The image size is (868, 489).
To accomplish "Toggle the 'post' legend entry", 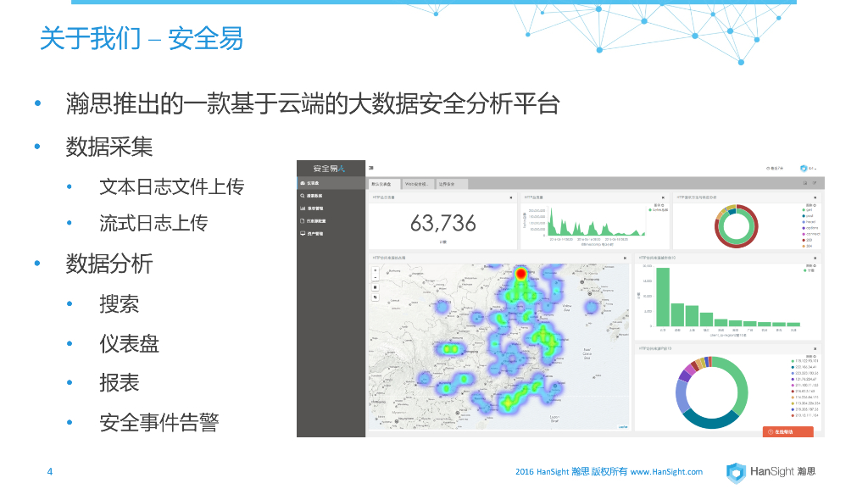I will (x=808, y=216).
